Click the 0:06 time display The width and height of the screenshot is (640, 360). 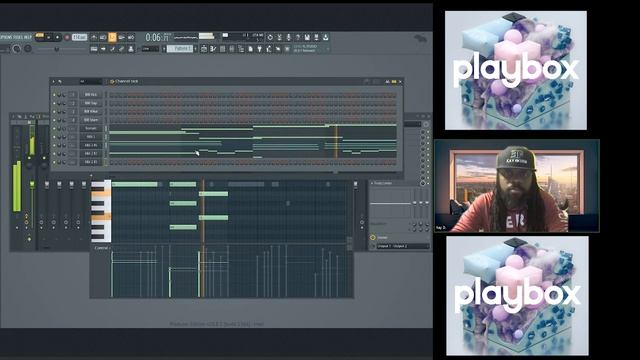157,38
